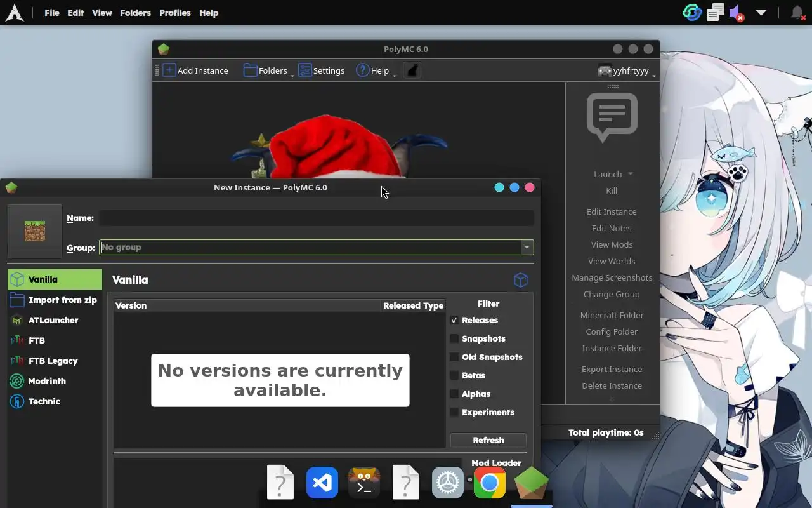
Task: Launch Visual Studio Code from dock
Action: pyautogui.click(x=322, y=483)
